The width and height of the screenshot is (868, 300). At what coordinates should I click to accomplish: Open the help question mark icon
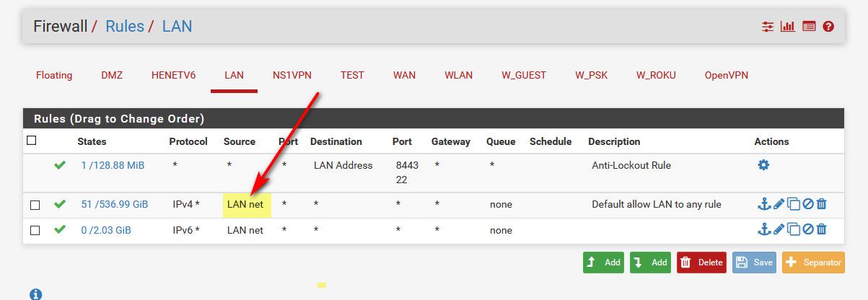coord(828,27)
